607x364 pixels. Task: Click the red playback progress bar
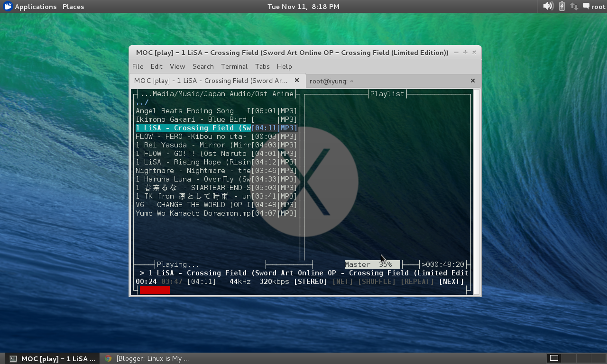click(155, 290)
